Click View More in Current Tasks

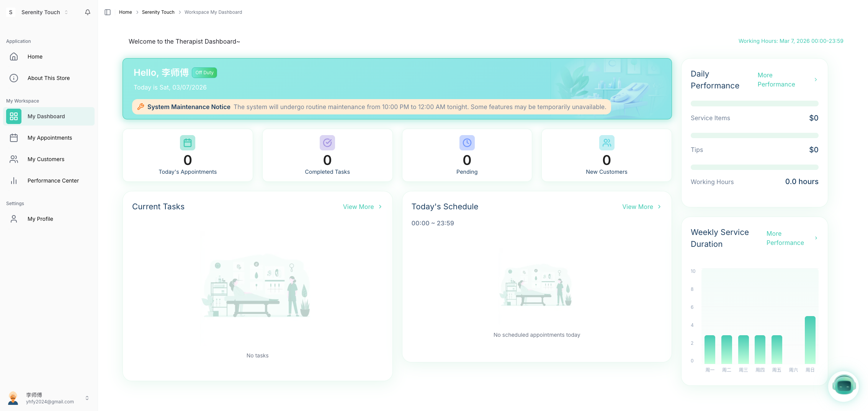click(x=362, y=207)
